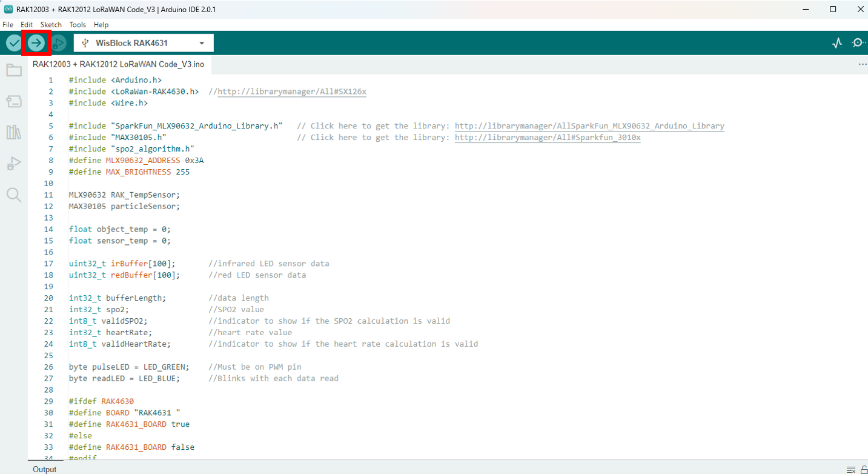
Task: Click the Upload arrow button
Action: 36,43
